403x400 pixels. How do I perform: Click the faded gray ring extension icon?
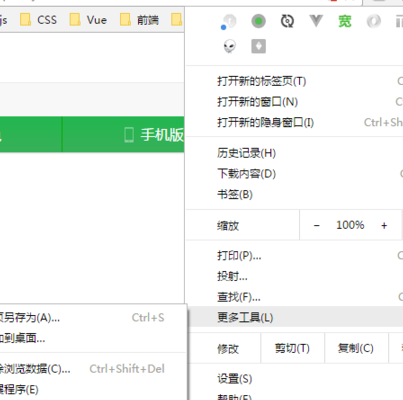pyautogui.click(x=373, y=22)
